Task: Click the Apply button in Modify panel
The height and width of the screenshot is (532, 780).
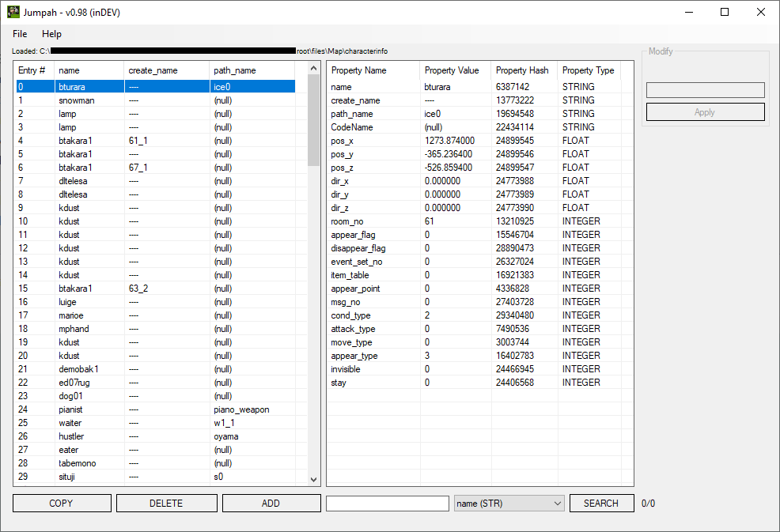Action: [705, 112]
